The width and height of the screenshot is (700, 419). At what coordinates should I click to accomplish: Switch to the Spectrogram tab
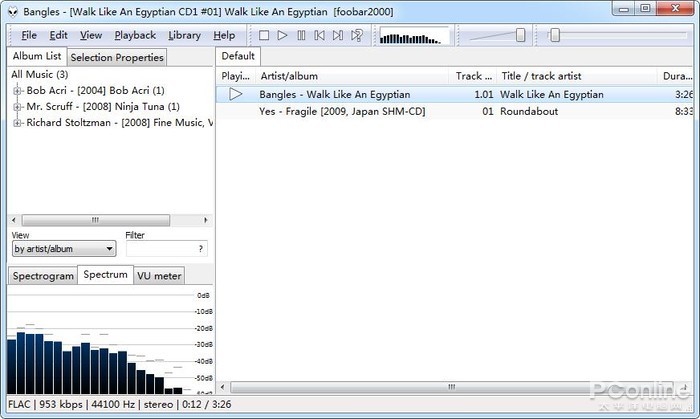pyautogui.click(x=43, y=276)
